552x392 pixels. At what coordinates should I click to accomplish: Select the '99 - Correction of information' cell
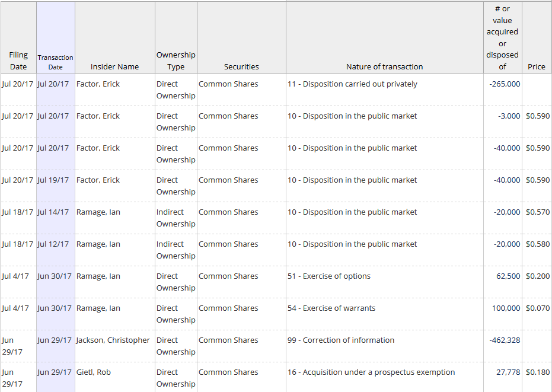tap(341, 340)
